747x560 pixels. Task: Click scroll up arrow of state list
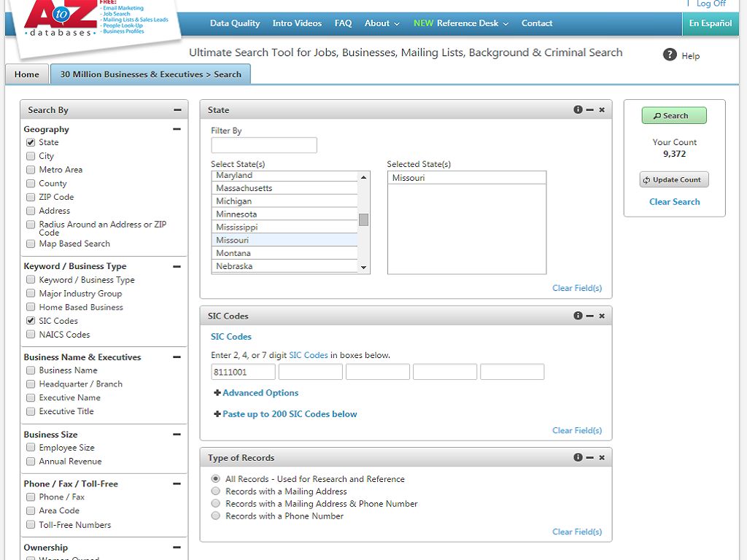click(x=363, y=177)
